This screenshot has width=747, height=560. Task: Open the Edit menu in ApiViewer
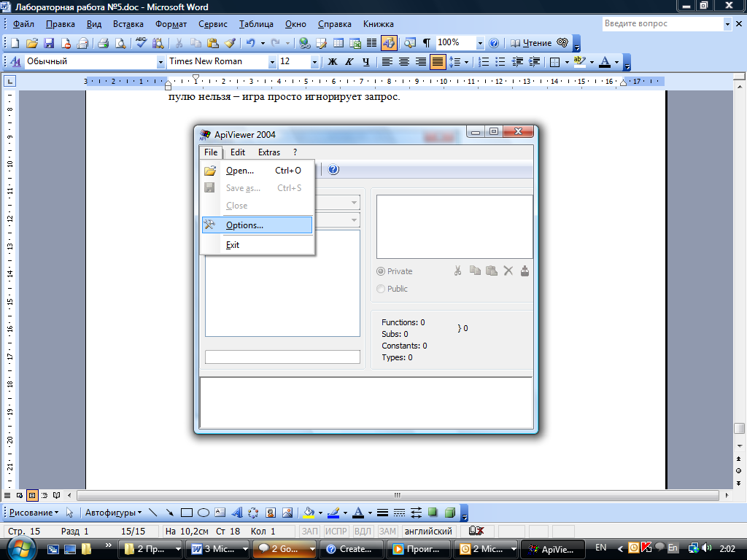point(238,152)
